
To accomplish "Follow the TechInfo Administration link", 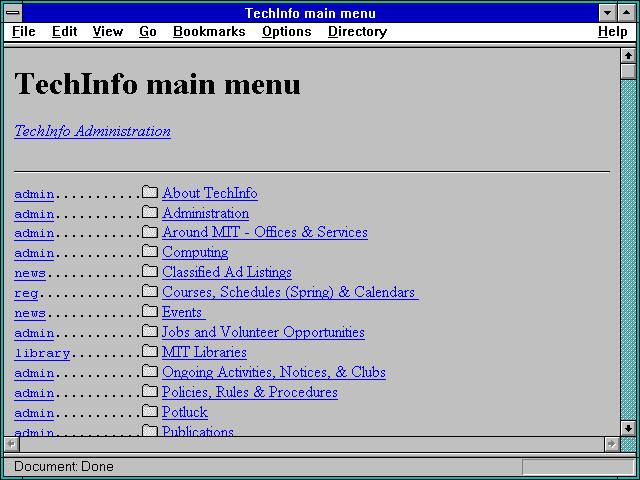I will [x=92, y=131].
